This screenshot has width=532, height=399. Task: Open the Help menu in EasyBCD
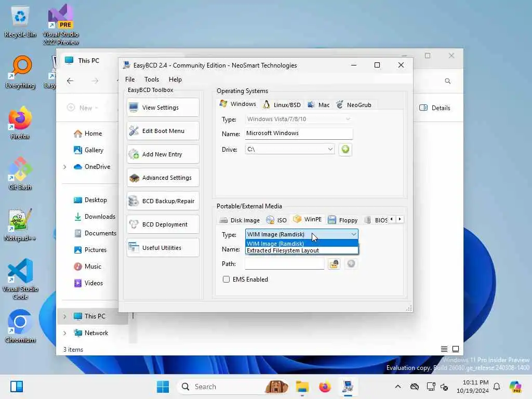[175, 79]
